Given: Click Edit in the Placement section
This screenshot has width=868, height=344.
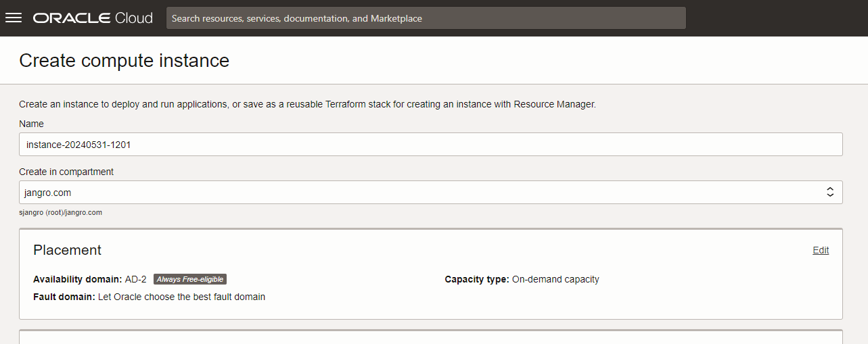Looking at the screenshot, I should click(821, 250).
